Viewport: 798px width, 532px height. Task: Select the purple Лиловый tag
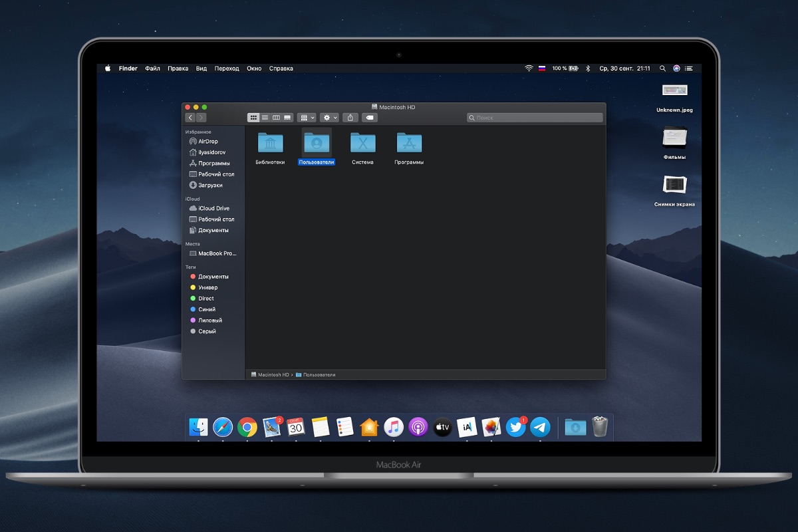pyautogui.click(x=206, y=321)
